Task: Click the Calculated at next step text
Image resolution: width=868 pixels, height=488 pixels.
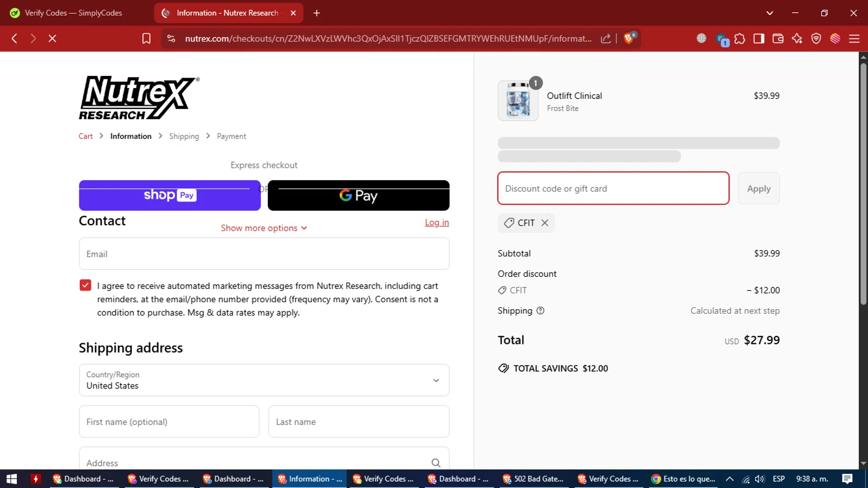Action: coord(735,311)
